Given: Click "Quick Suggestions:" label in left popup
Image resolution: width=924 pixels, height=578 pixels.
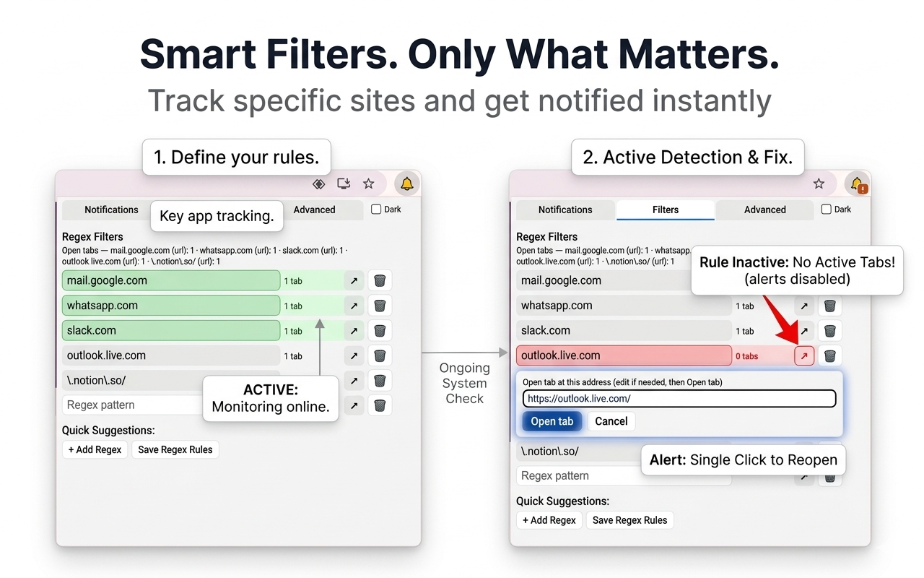Looking at the screenshot, I should pyautogui.click(x=109, y=431).
